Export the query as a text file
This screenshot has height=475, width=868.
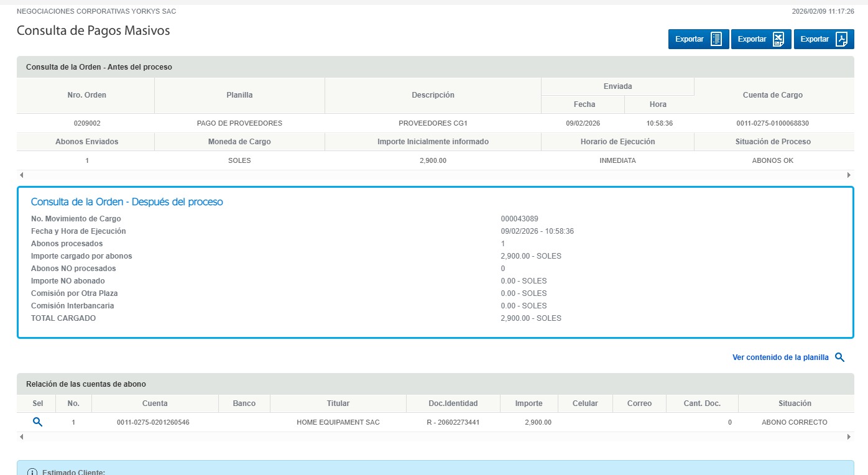coord(698,39)
